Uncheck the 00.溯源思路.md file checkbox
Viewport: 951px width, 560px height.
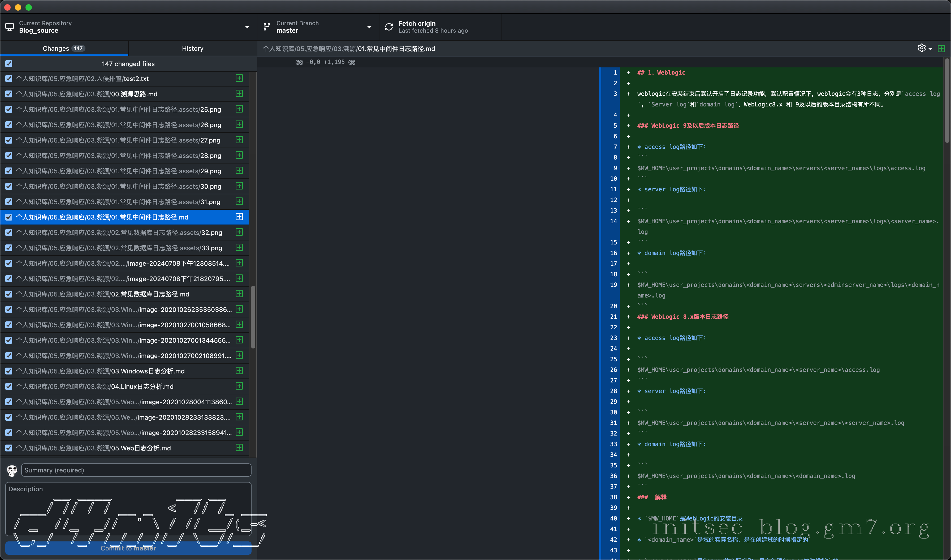point(9,94)
